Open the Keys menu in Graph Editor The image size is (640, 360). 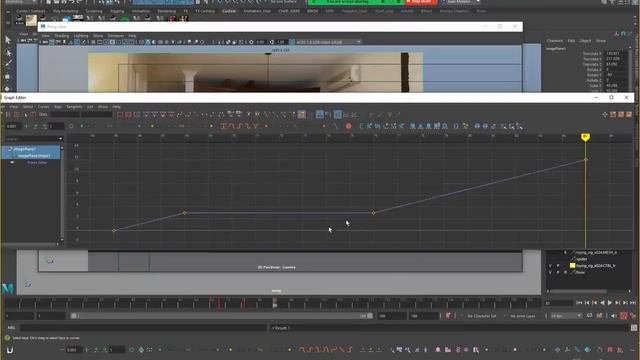click(x=58, y=107)
